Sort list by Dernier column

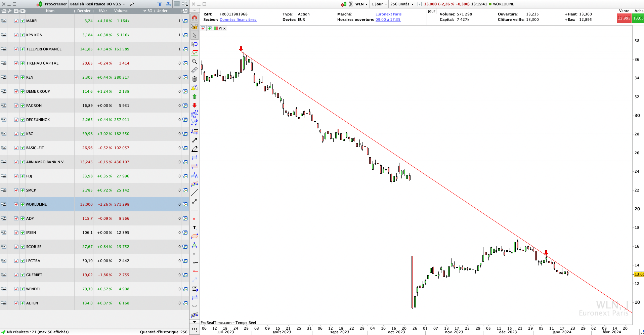84,11
